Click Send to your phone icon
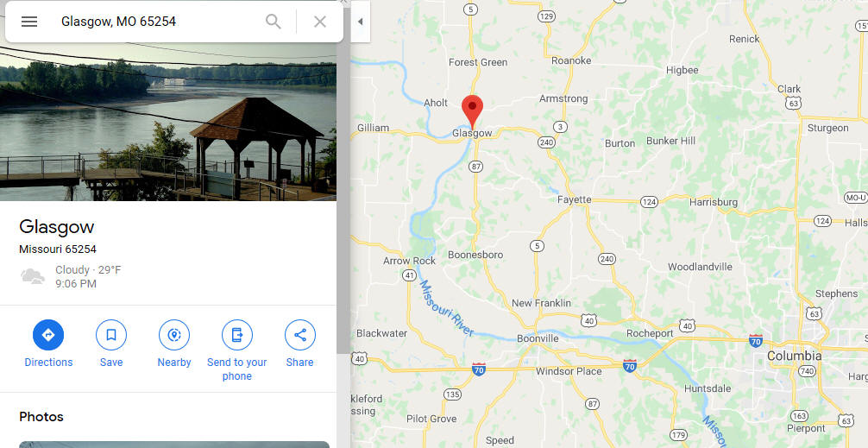The width and height of the screenshot is (868, 448). click(237, 335)
